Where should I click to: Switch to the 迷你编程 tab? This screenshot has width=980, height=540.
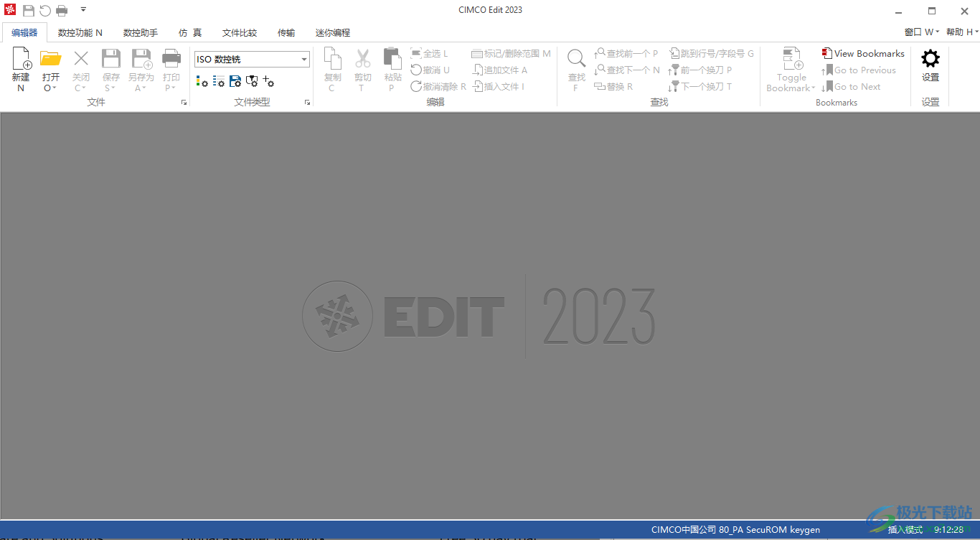pyautogui.click(x=333, y=33)
